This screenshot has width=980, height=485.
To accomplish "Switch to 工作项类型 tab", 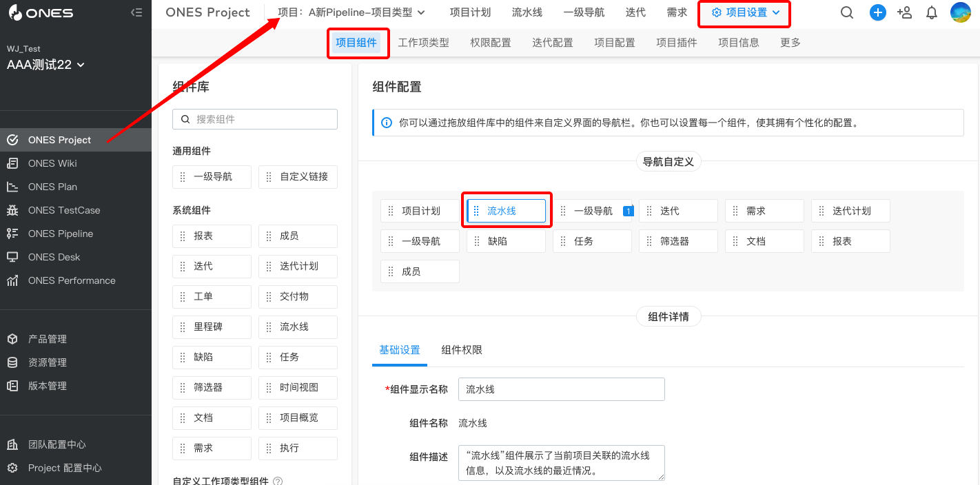I will coord(424,43).
